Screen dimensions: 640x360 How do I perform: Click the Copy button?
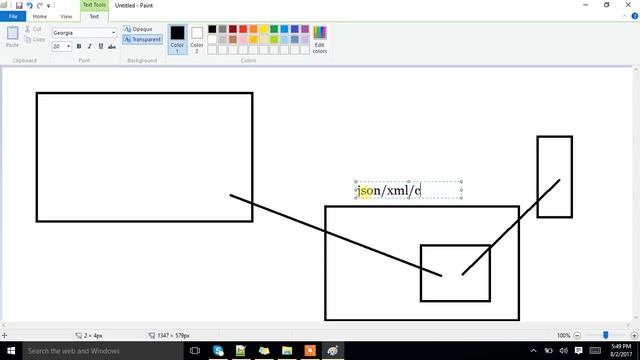(x=35, y=39)
